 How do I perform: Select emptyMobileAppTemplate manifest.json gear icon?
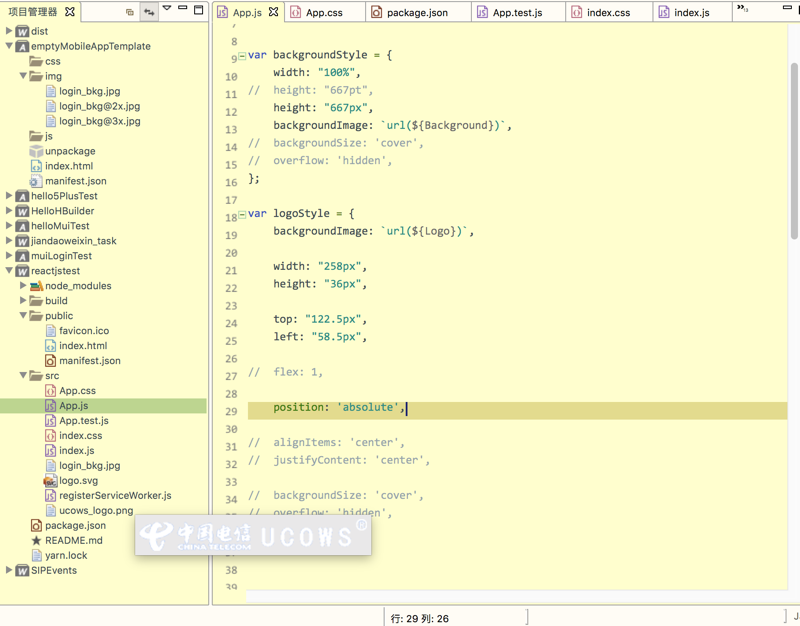pyautogui.click(x=36, y=181)
